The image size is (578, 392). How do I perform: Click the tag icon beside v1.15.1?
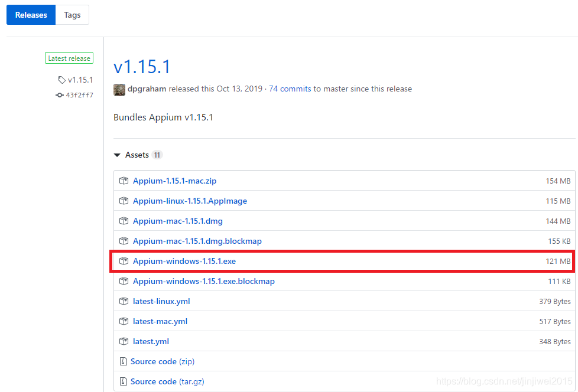pyautogui.click(x=61, y=80)
